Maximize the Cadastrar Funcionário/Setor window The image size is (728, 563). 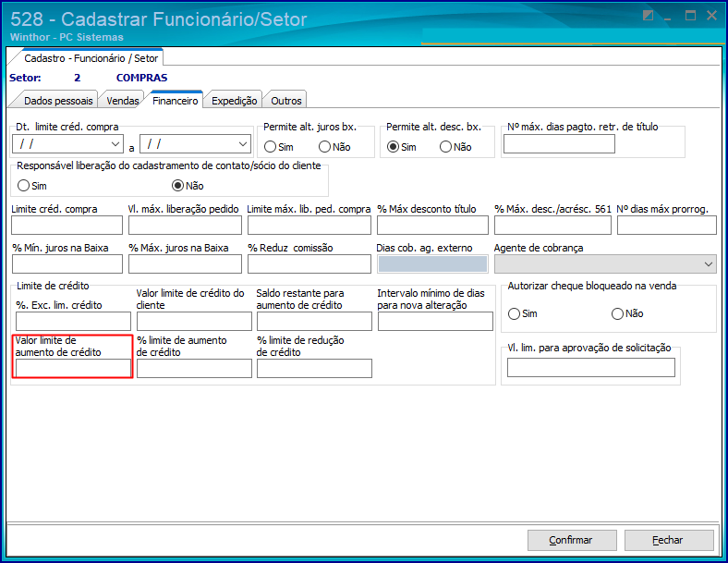pos(690,16)
